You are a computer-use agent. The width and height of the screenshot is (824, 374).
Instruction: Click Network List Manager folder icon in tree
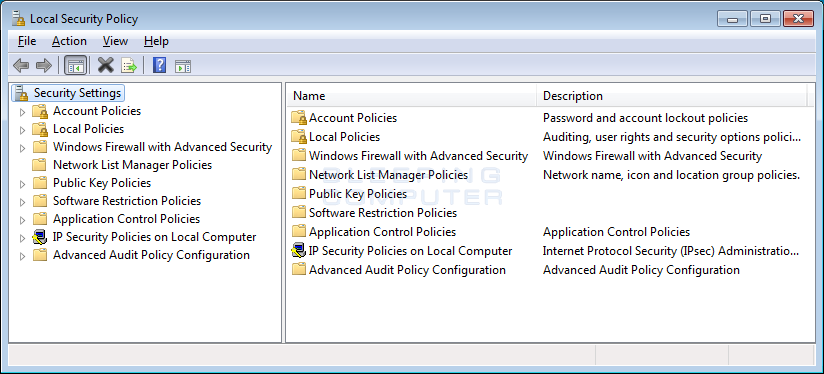(x=40, y=165)
